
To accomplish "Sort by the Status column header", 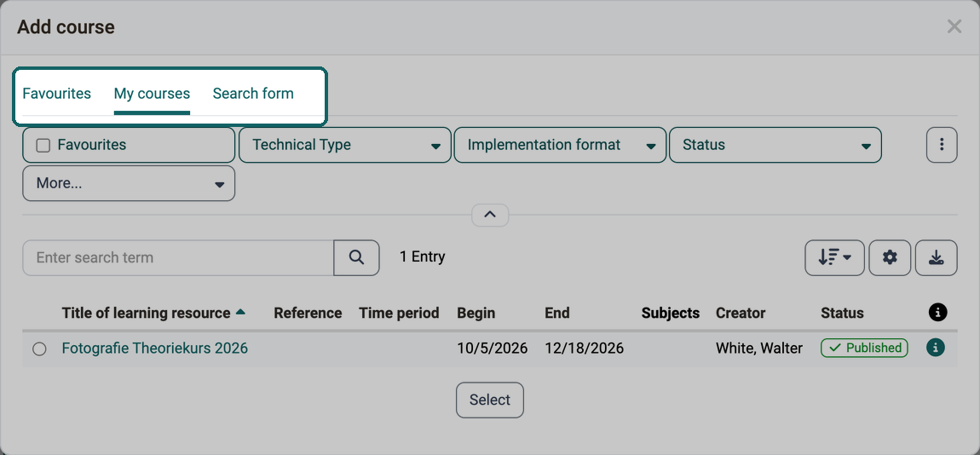I will click(x=842, y=313).
